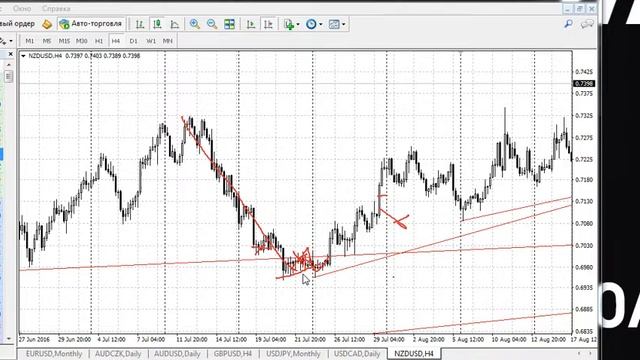Click the 11 Jul 20:00 time label
The height and width of the screenshot is (360, 640).
pos(192,339)
